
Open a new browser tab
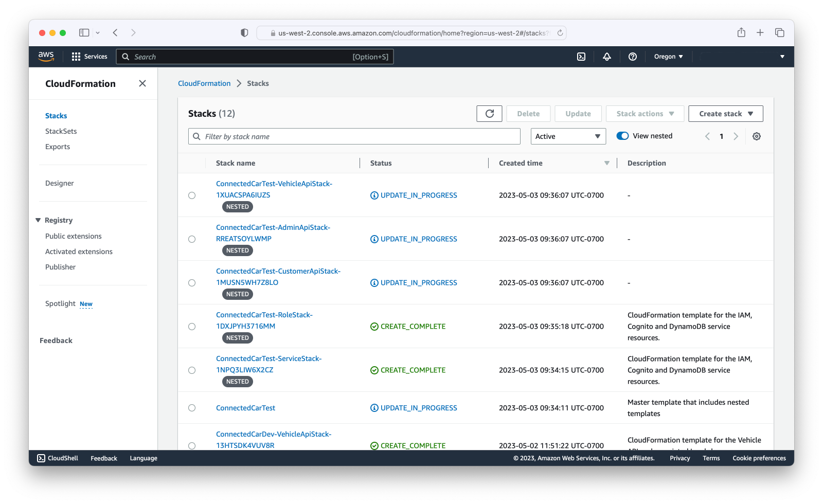tap(760, 32)
